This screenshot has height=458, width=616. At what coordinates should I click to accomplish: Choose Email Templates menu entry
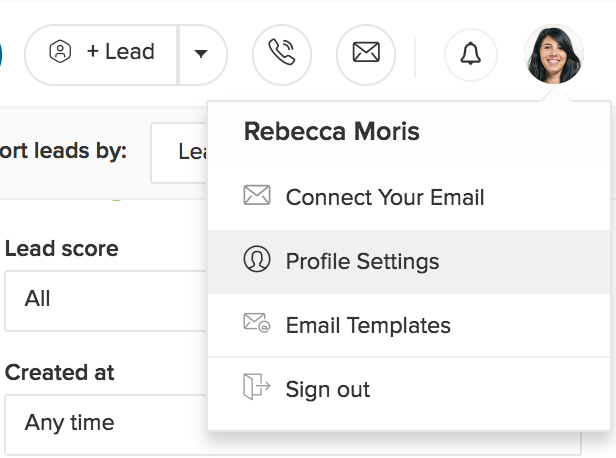pos(368,325)
